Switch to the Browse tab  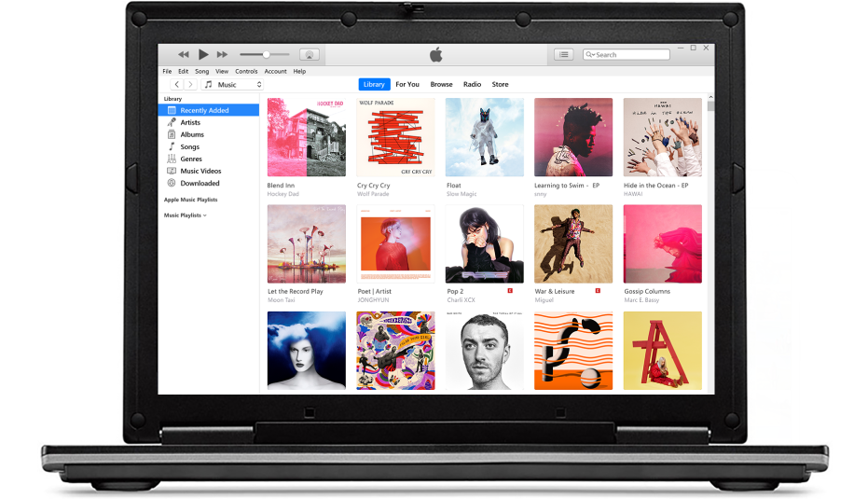(x=441, y=84)
